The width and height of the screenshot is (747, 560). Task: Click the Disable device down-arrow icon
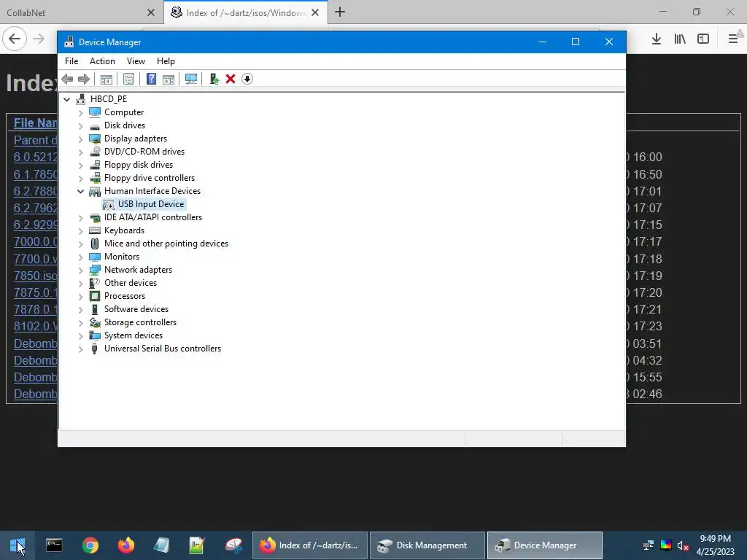[247, 79]
